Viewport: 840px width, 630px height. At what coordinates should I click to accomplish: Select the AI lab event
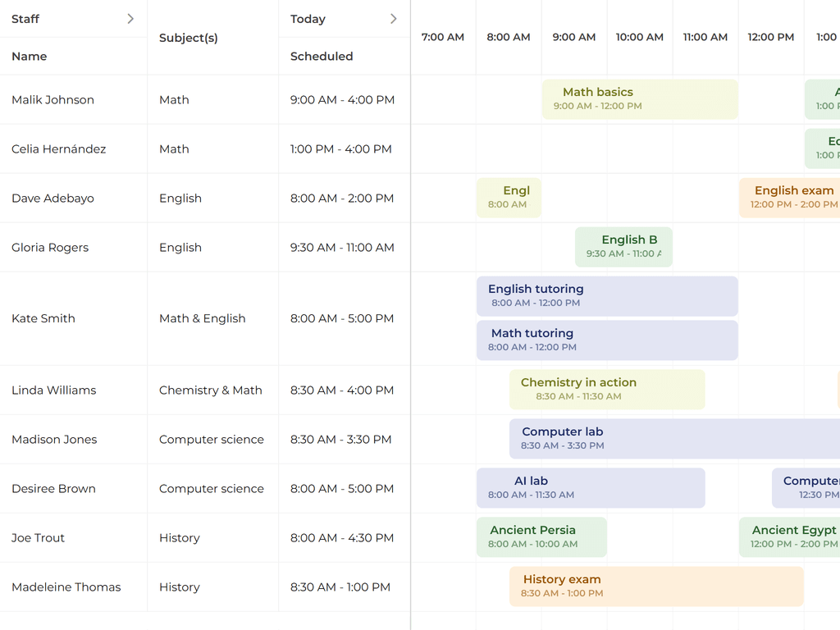click(591, 488)
